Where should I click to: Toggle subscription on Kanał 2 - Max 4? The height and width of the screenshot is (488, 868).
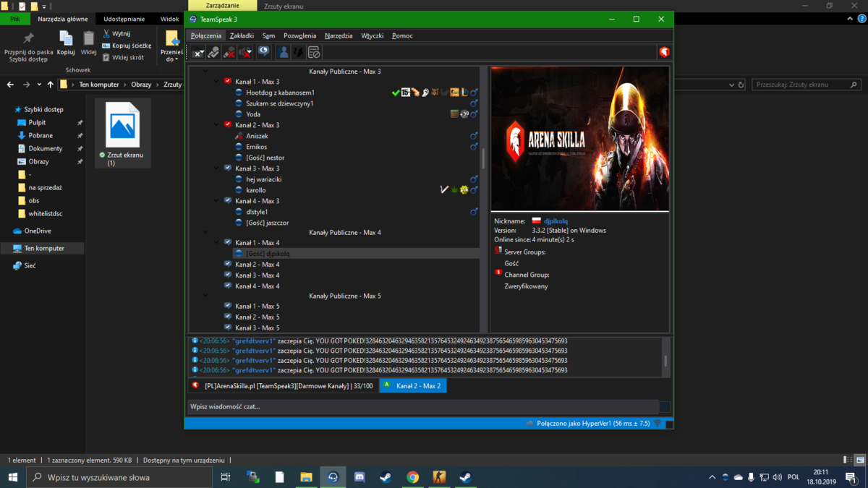point(228,265)
